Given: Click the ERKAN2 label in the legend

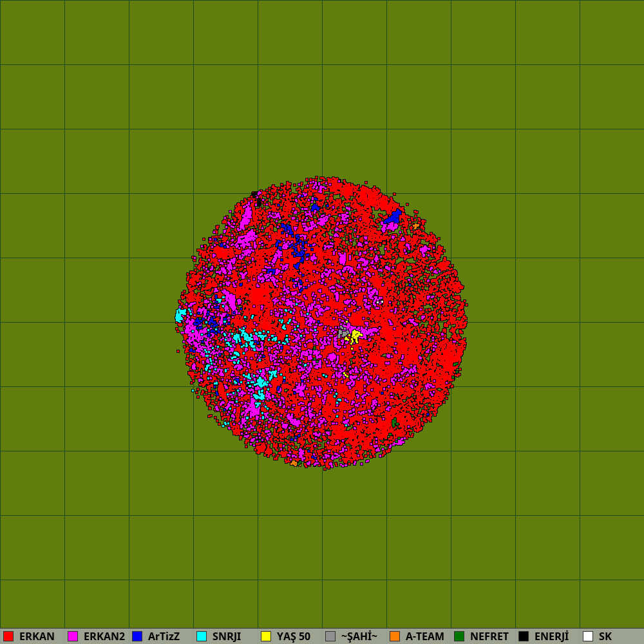Looking at the screenshot, I should [x=104, y=636].
